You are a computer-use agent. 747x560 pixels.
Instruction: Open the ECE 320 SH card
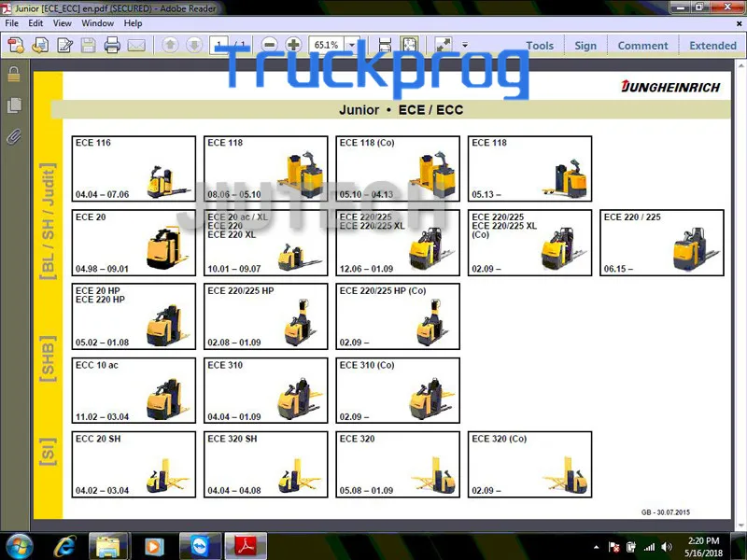[266, 465]
